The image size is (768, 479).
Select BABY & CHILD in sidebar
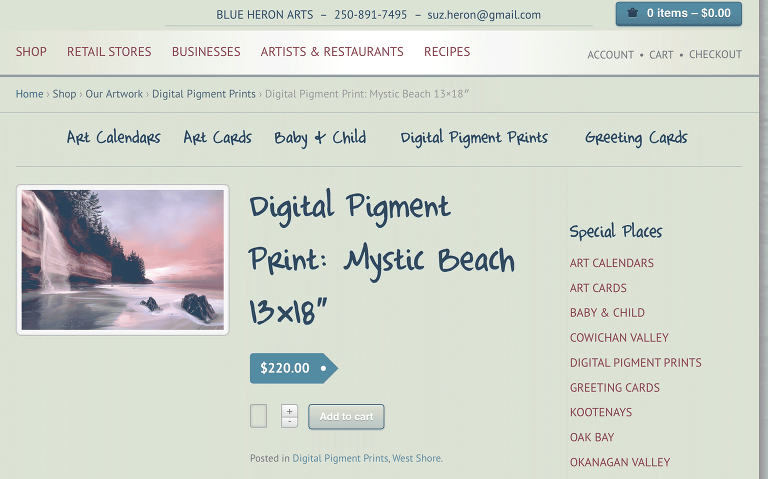[607, 313]
